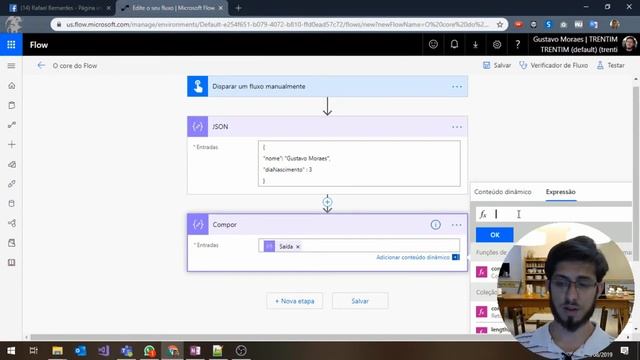Click the Saída dynamic token
640x360 pixels.
[x=282, y=247]
